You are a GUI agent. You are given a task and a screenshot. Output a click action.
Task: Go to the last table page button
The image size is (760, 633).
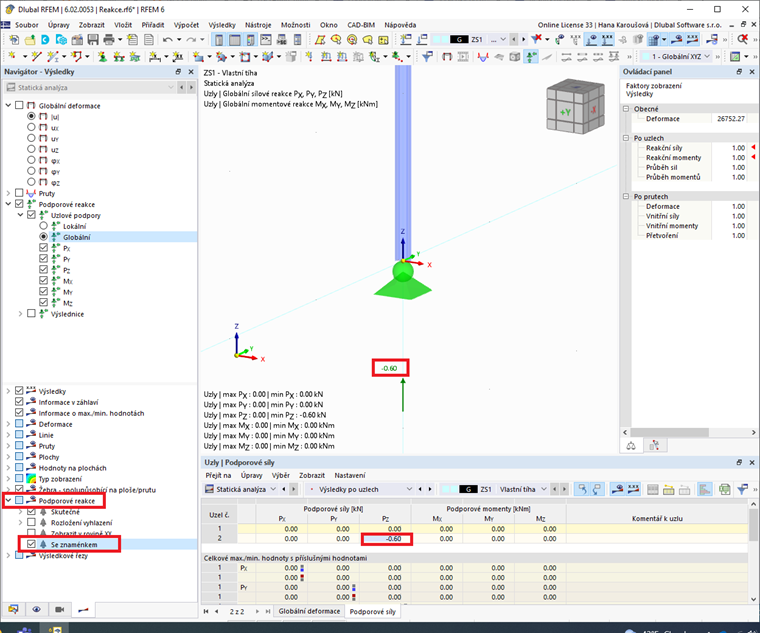(x=268, y=612)
